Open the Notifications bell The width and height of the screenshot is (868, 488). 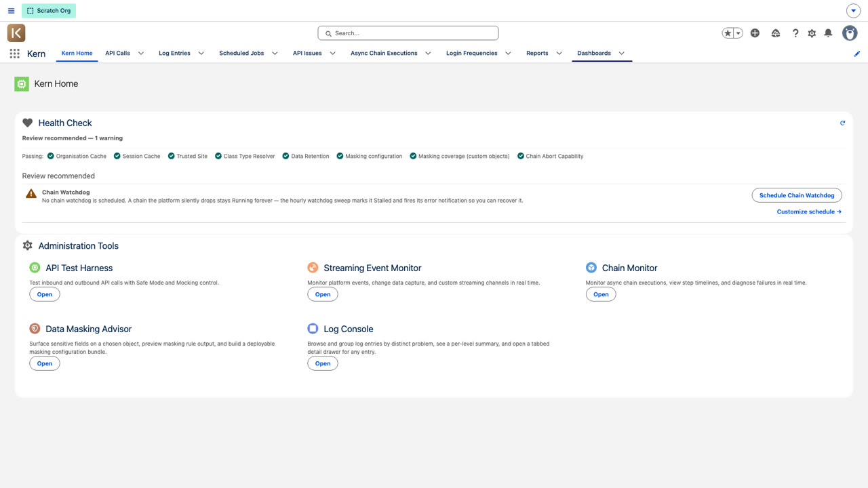click(828, 33)
